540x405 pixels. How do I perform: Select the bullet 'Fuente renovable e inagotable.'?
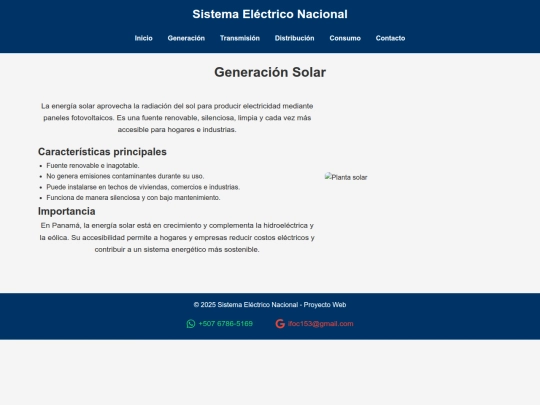(x=93, y=166)
